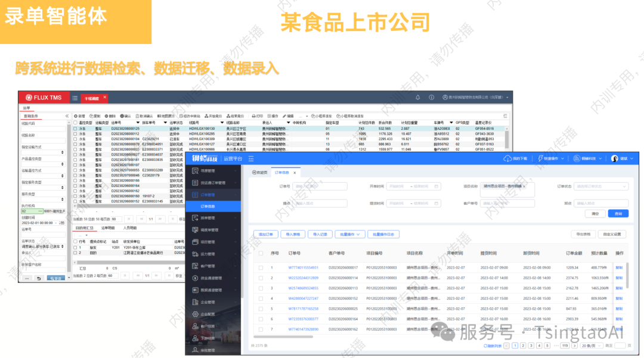The image size is (644, 358).
Task: Click 客户单号 search input field
Action: click(507, 203)
